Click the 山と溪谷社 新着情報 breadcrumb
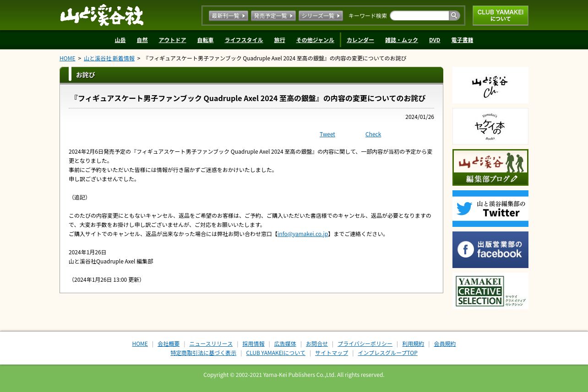Image resolution: width=588 pixels, height=392 pixels. coord(109,59)
